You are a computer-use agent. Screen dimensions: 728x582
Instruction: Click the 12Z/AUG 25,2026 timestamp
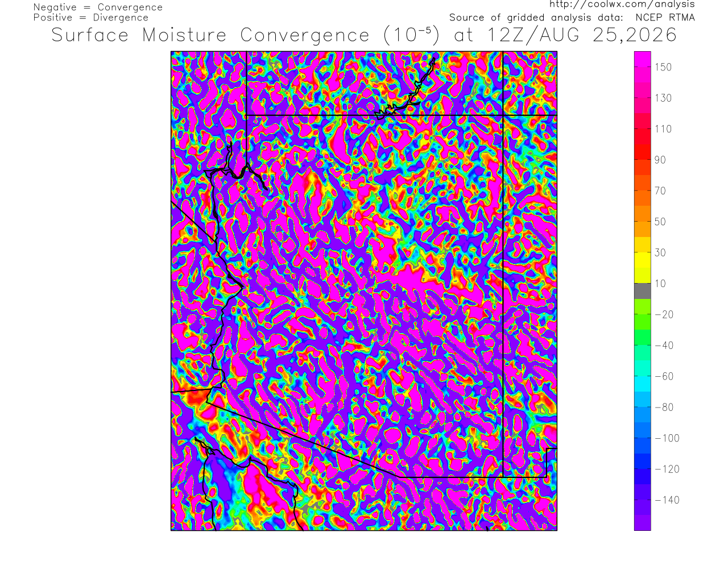click(582, 35)
